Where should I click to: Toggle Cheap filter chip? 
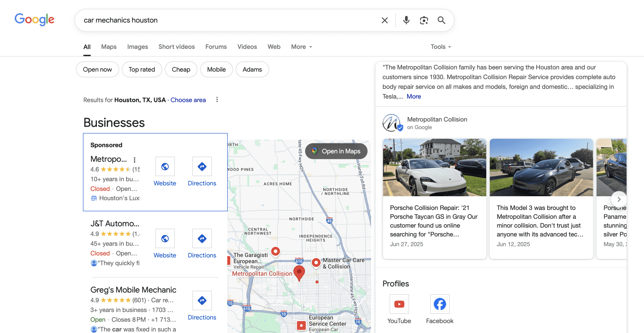click(x=181, y=69)
